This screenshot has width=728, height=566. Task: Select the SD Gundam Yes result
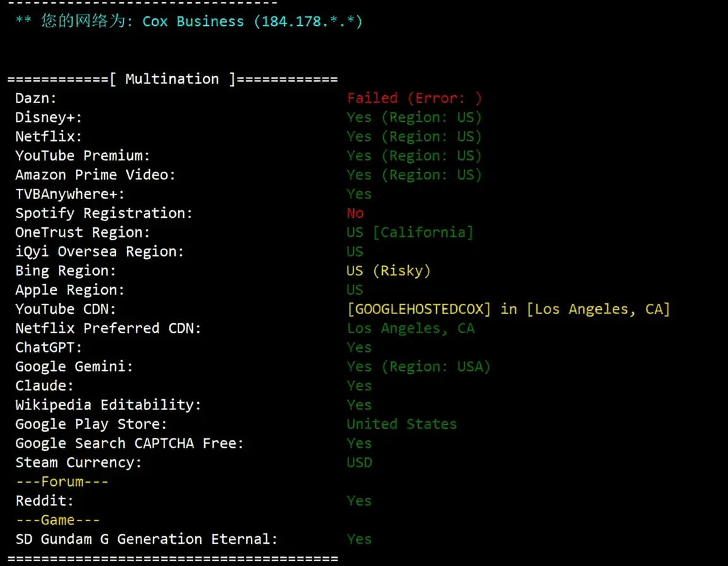pos(360,539)
